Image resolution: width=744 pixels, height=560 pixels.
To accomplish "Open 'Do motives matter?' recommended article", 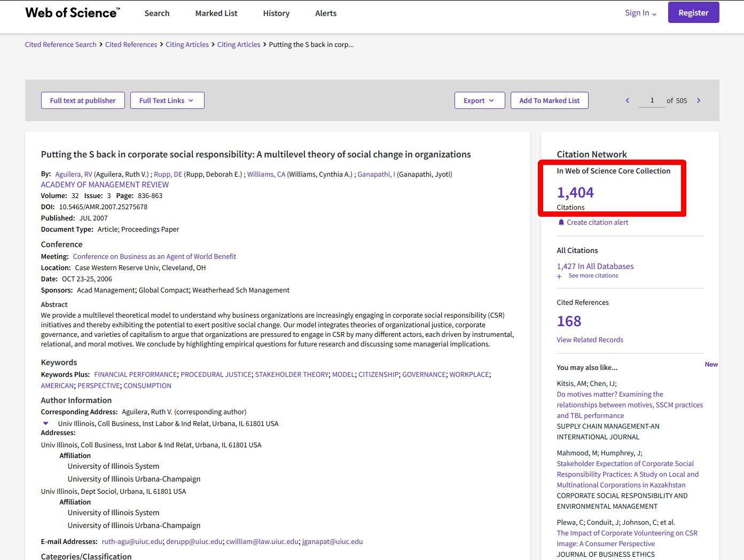I will (630, 405).
